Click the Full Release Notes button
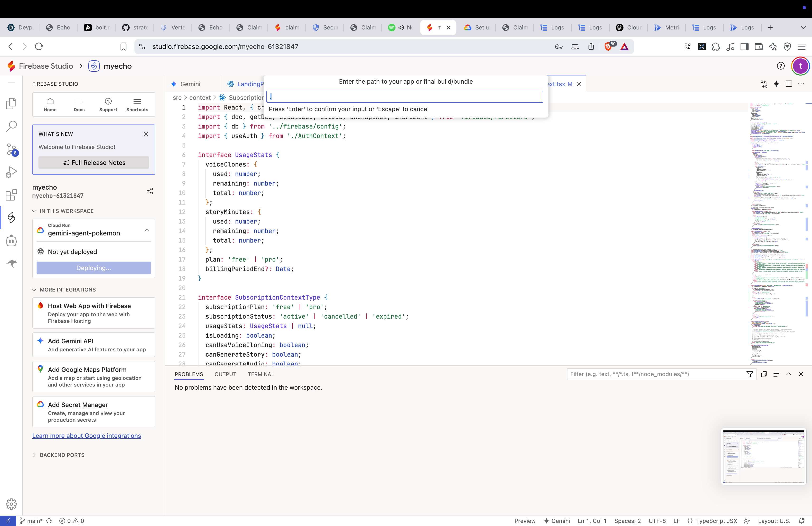This screenshot has width=812, height=526. pyautogui.click(x=94, y=163)
